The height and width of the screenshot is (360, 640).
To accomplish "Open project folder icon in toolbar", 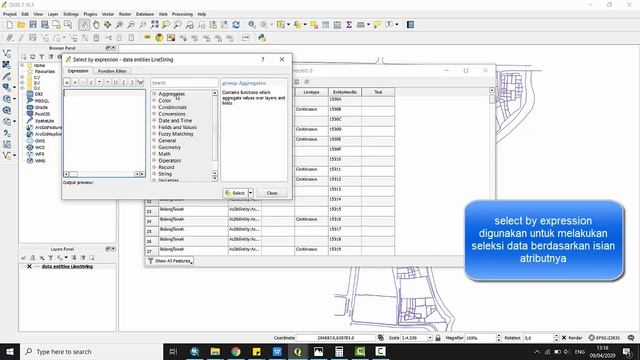I will 21,25.
